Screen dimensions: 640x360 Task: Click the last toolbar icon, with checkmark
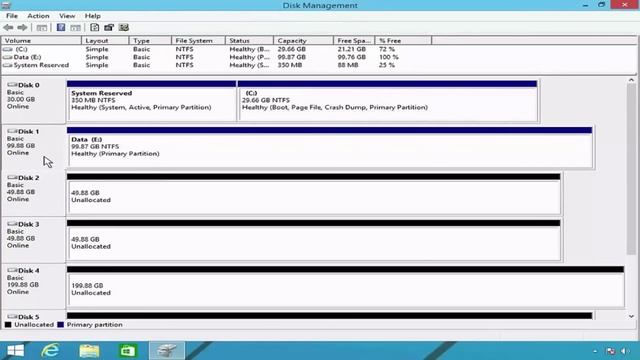pos(124,27)
